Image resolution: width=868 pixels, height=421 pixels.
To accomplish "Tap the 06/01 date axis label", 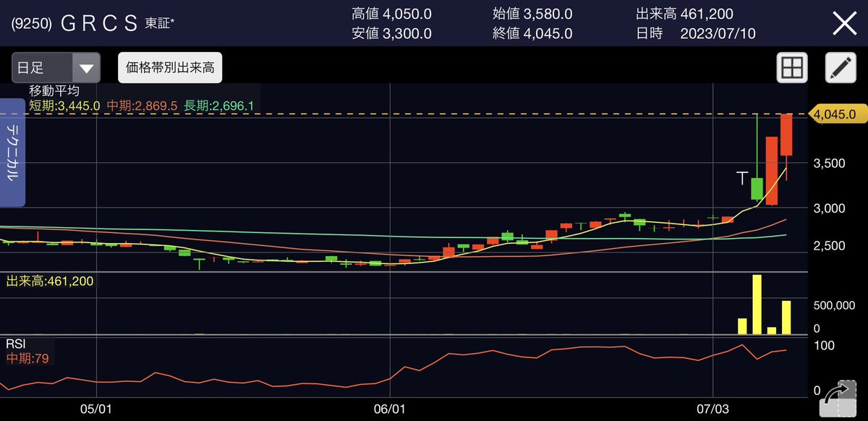I will (389, 409).
